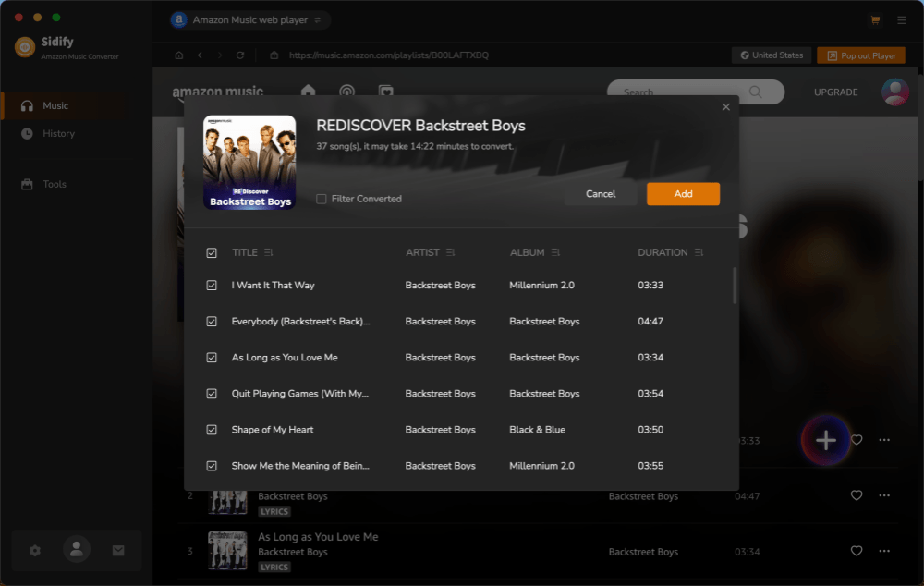Open the shopping cart icon
Screen dimensions: 924x586
(875, 20)
